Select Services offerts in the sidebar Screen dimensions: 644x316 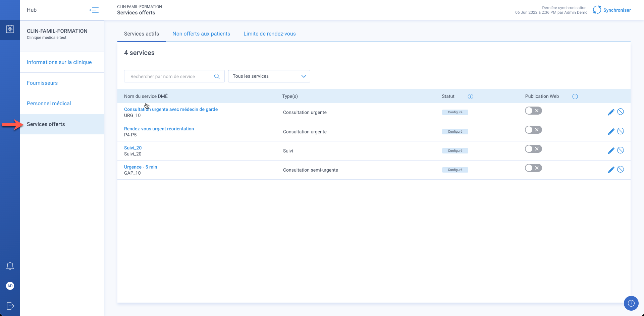click(62, 124)
